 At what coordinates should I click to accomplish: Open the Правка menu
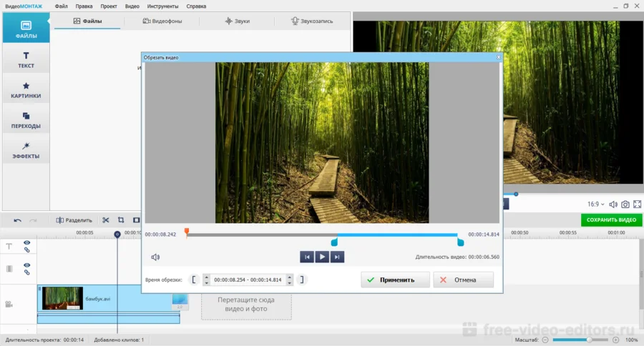coord(84,6)
